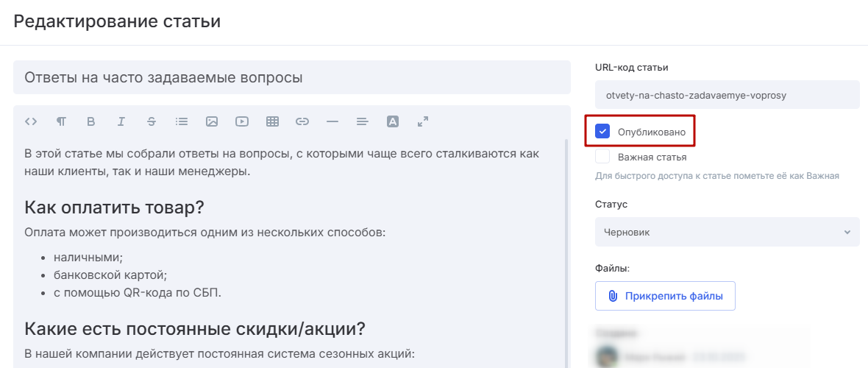This screenshot has width=868, height=368.
Task: Enable the Важная статья checkbox
Action: pos(602,157)
